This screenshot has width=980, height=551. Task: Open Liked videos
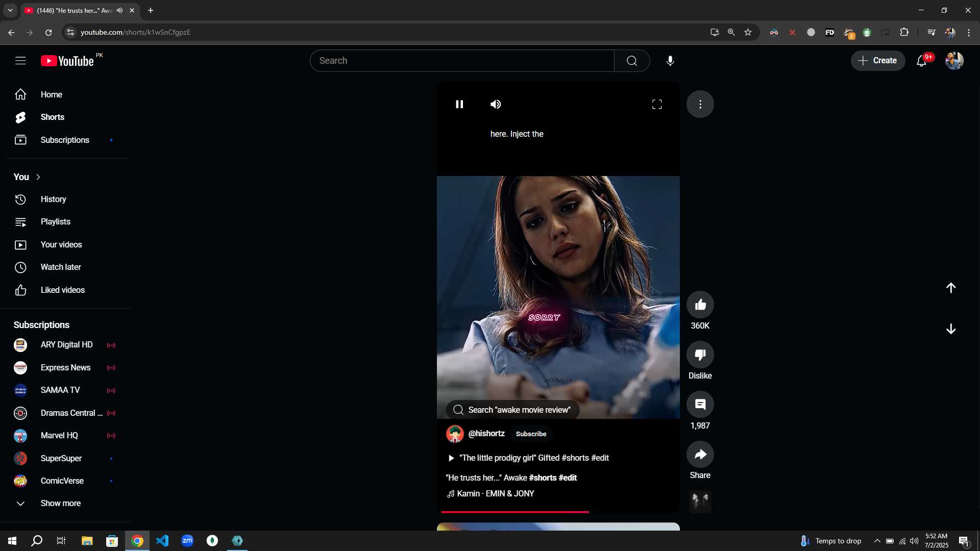pyautogui.click(x=65, y=290)
